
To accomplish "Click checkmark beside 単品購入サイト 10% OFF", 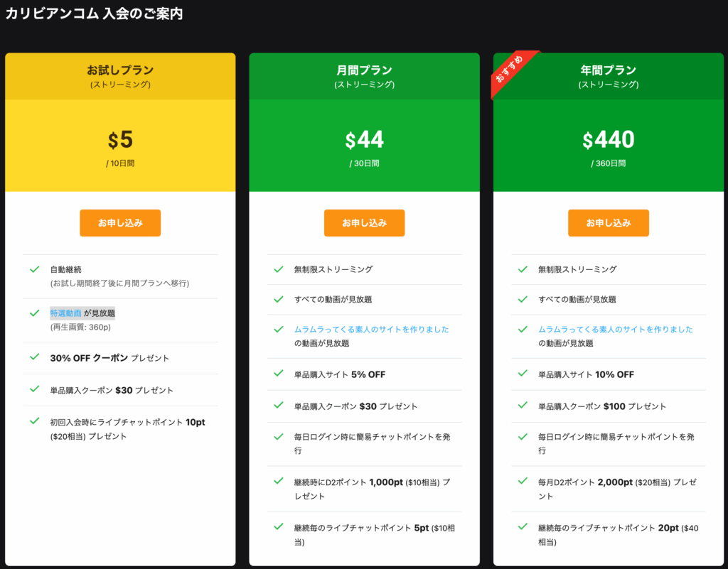I will 523,374.
